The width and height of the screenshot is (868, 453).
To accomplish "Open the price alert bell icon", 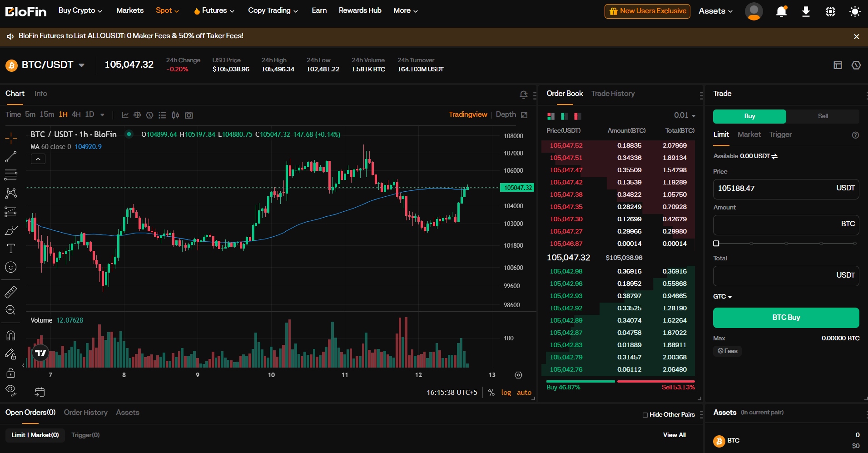I will tap(524, 94).
